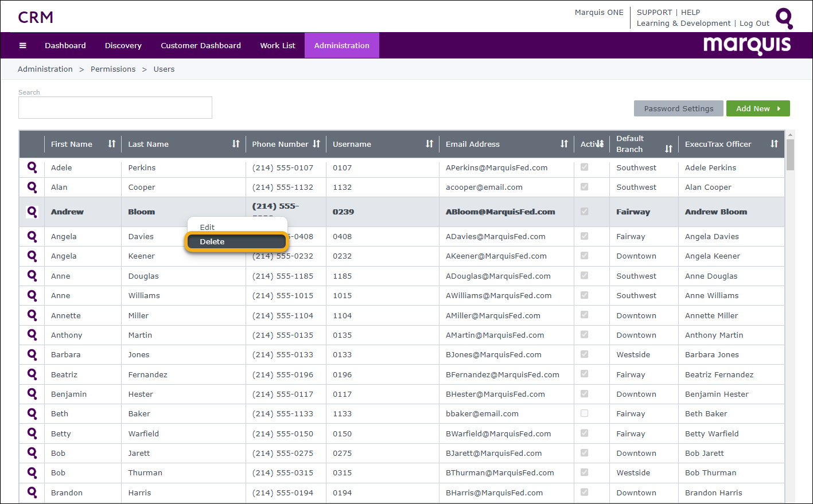Sort by Last Name column arrows
The width and height of the screenshot is (813, 504).
(x=236, y=144)
